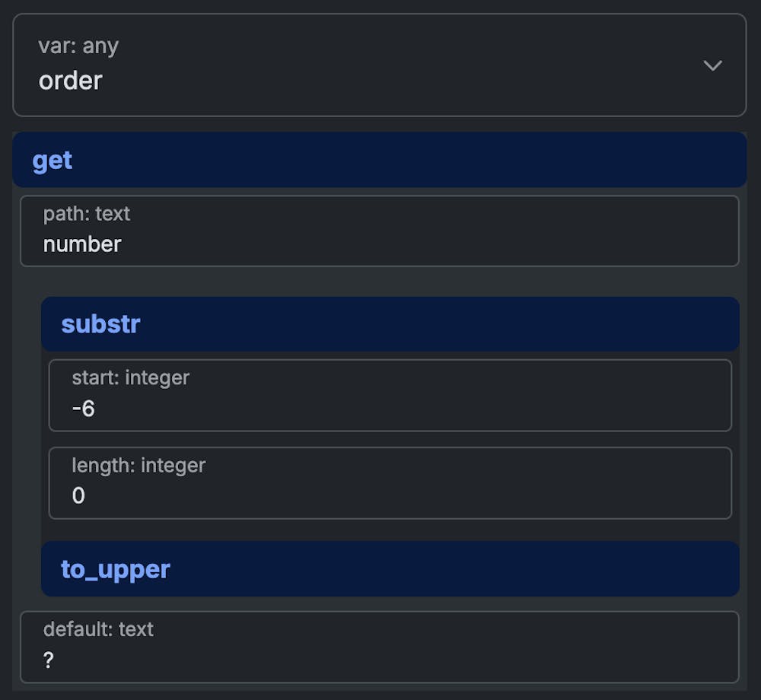The height and width of the screenshot is (700, 761).
Task: Click the order variable name
Action: coord(70,81)
